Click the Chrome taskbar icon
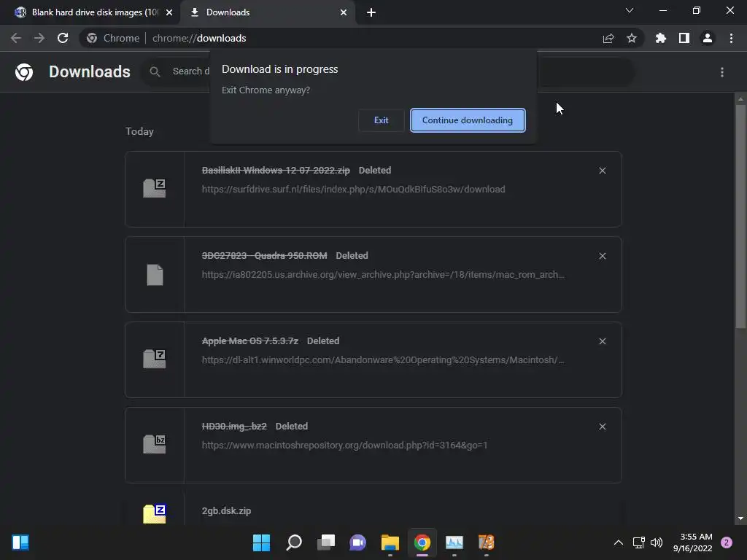This screenshot has height=560, width=747. (x=422, y=542)
